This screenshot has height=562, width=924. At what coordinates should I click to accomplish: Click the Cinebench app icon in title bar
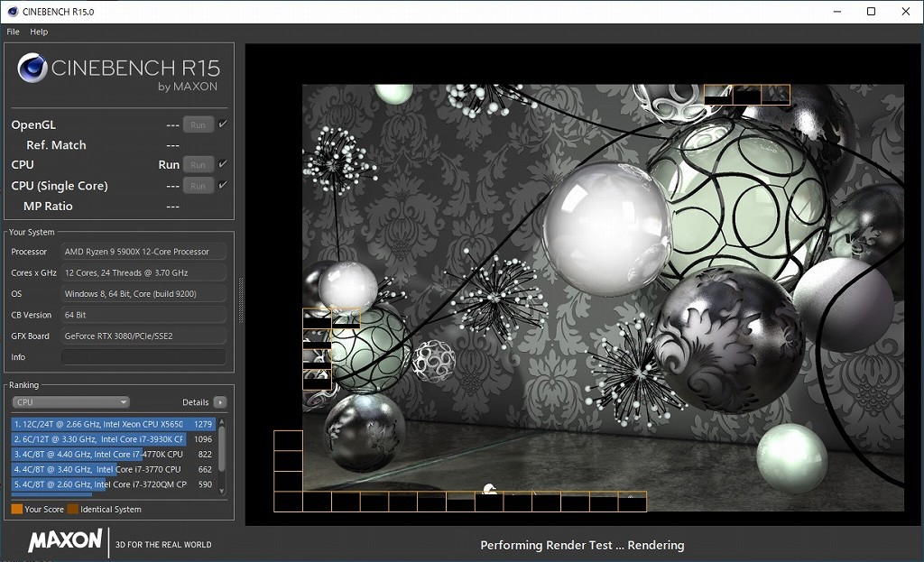[x=11, y=12]
